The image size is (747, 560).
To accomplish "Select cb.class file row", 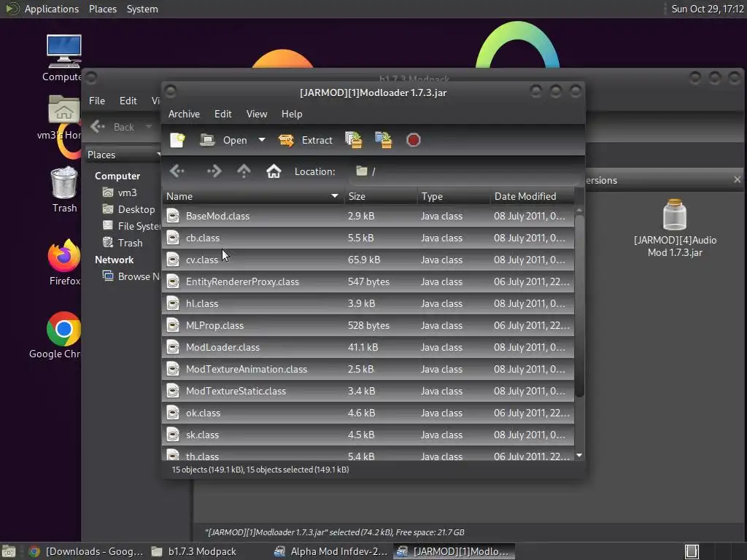I will [x=368, y=238].
